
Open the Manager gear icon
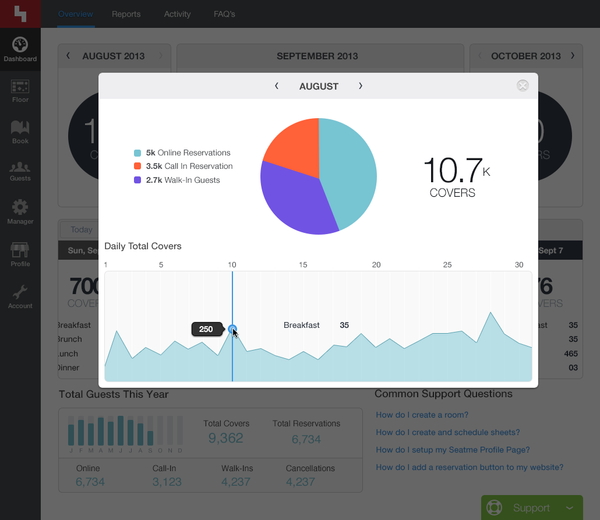tap(20, 211)
